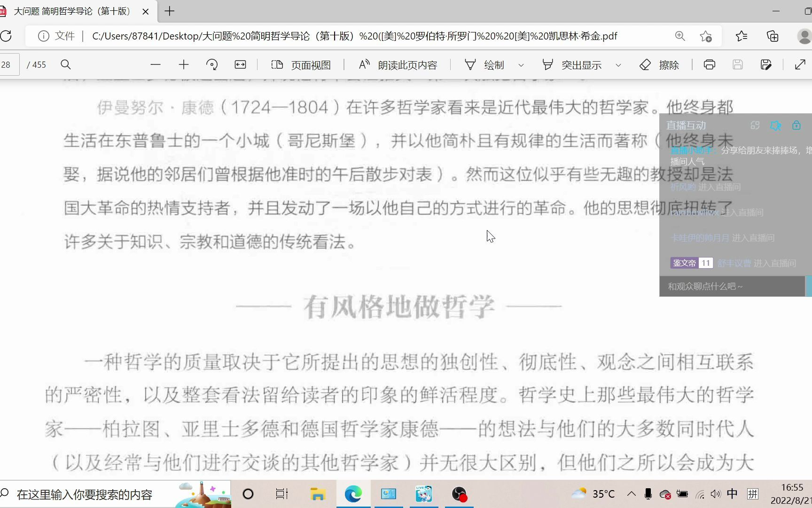Reload the PDF page in the browser
The width and height of the screenshot is (812, 508).
click(x=6, y=36)
